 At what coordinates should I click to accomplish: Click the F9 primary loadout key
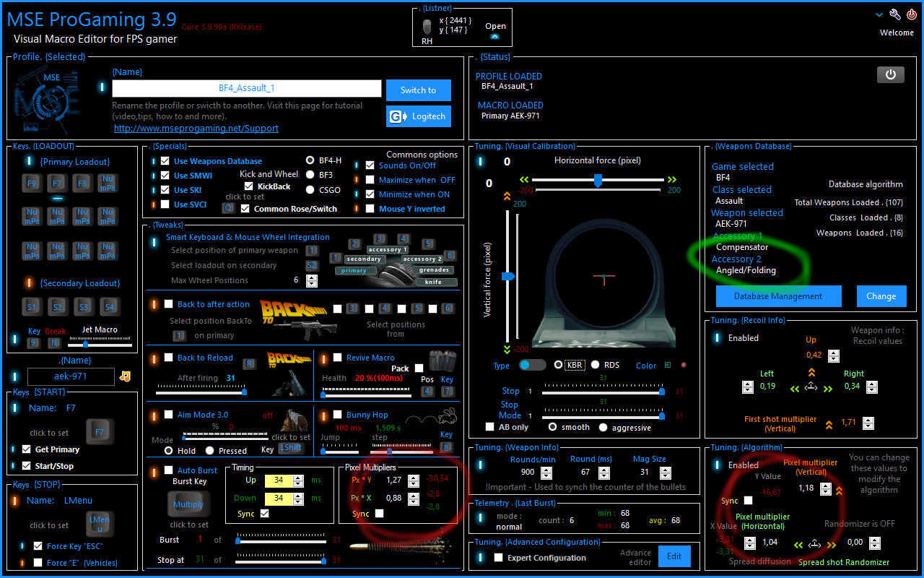pyautogui.click(x=32, y=184)
